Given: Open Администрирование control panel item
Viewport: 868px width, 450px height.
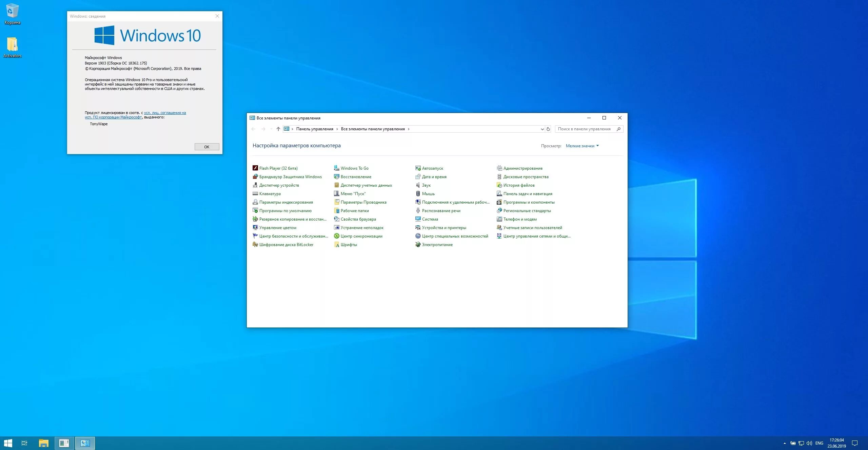Looking at the screenshot, I should [522, 168].
